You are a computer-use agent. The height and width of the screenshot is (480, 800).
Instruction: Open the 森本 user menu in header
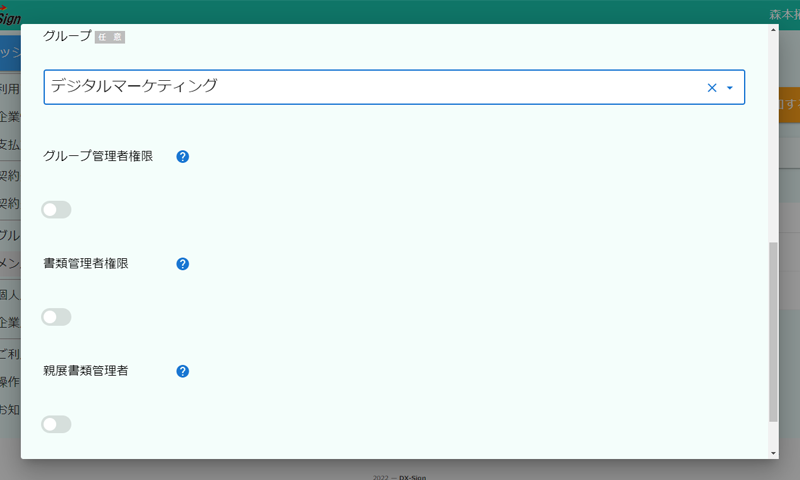coord(783,14)
